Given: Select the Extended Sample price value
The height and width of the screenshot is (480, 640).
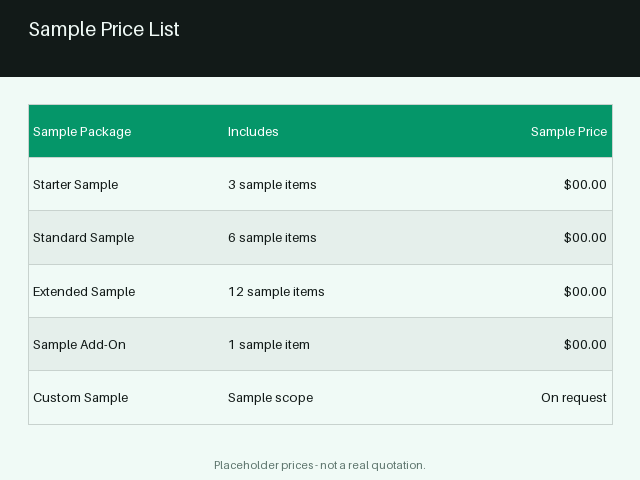Looking at the screenshot, I should (585, 291).
